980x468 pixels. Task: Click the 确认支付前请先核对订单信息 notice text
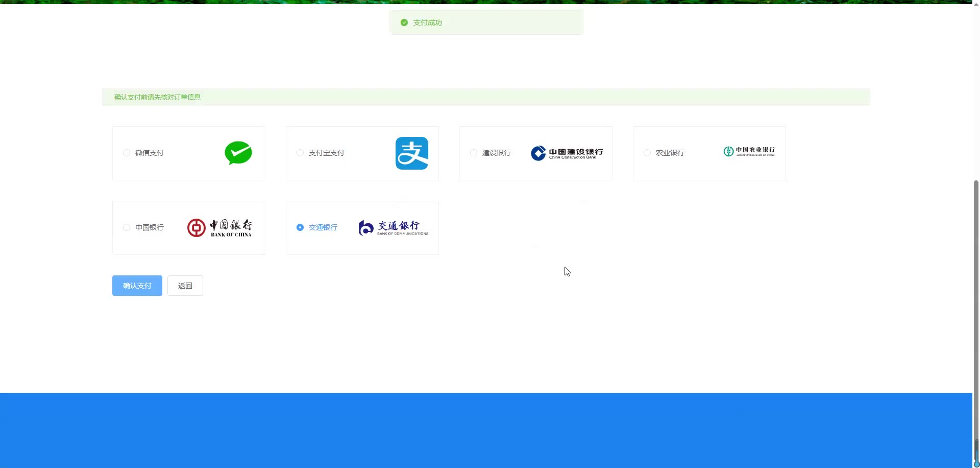coord(157,97)
